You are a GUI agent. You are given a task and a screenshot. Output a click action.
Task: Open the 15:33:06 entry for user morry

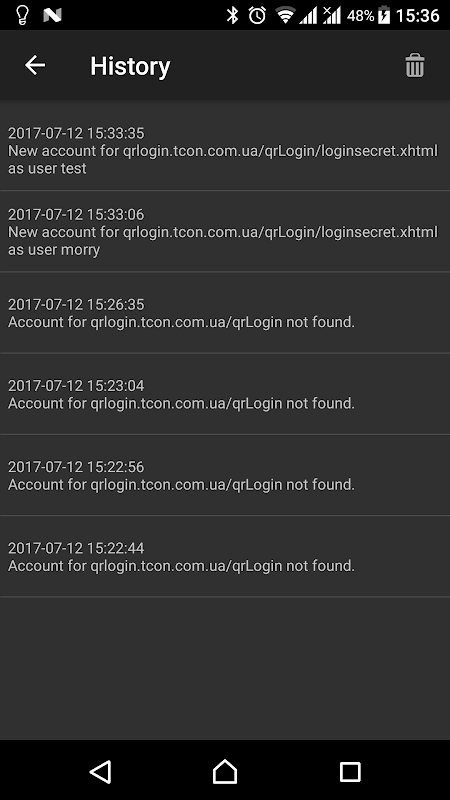[x=225, y=231]
